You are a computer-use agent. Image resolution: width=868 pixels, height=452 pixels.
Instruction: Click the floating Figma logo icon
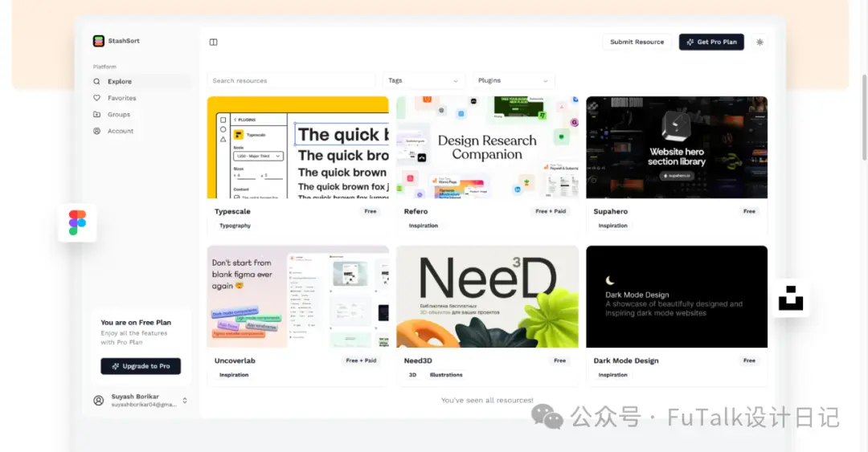click(77, 223)
